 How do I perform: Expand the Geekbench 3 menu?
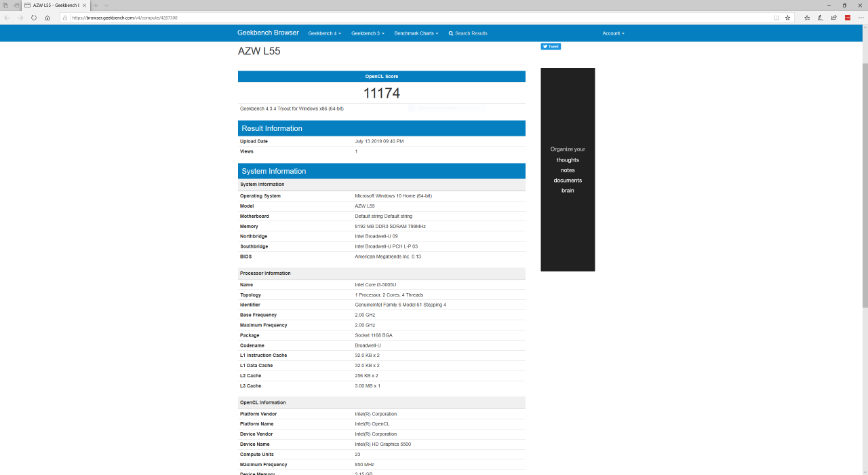tap(367, 33)
